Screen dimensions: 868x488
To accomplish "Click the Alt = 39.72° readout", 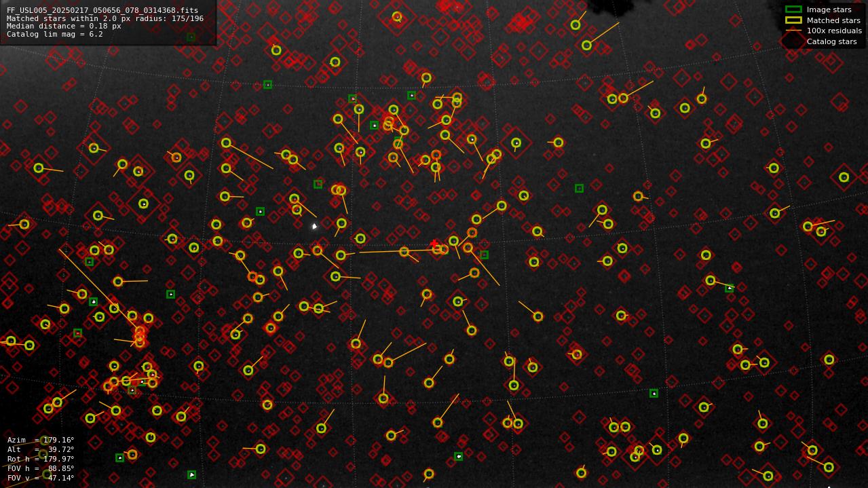I will tap(41, 449).
